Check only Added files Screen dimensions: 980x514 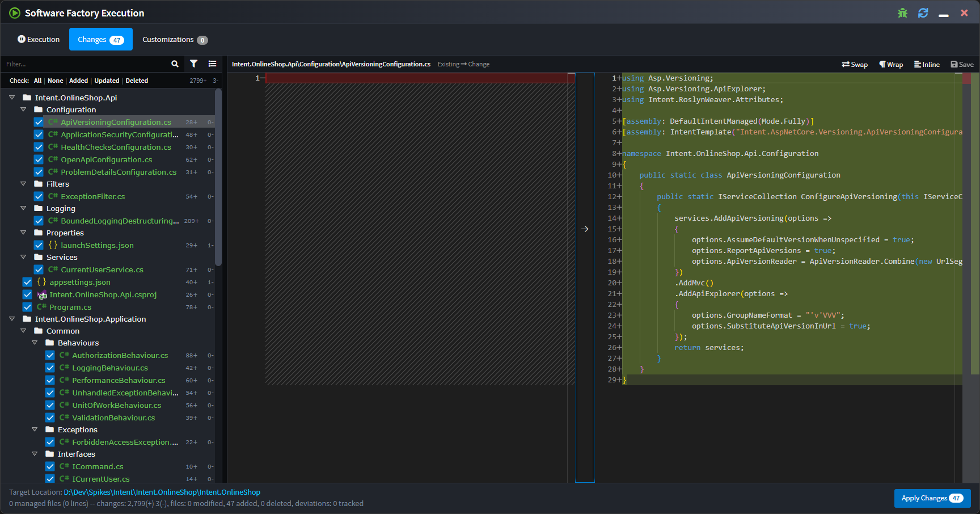(78, 81)
